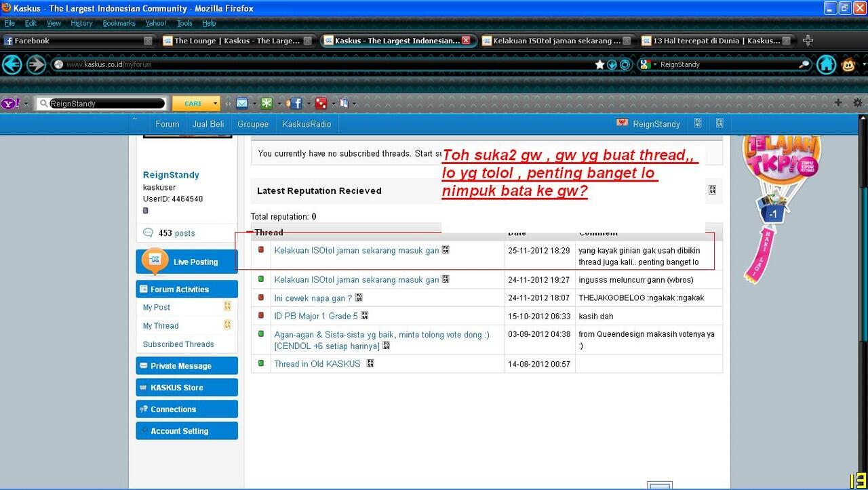
Task: Click icon next to ID PB Major thread
Action: (x=365, y=315)
